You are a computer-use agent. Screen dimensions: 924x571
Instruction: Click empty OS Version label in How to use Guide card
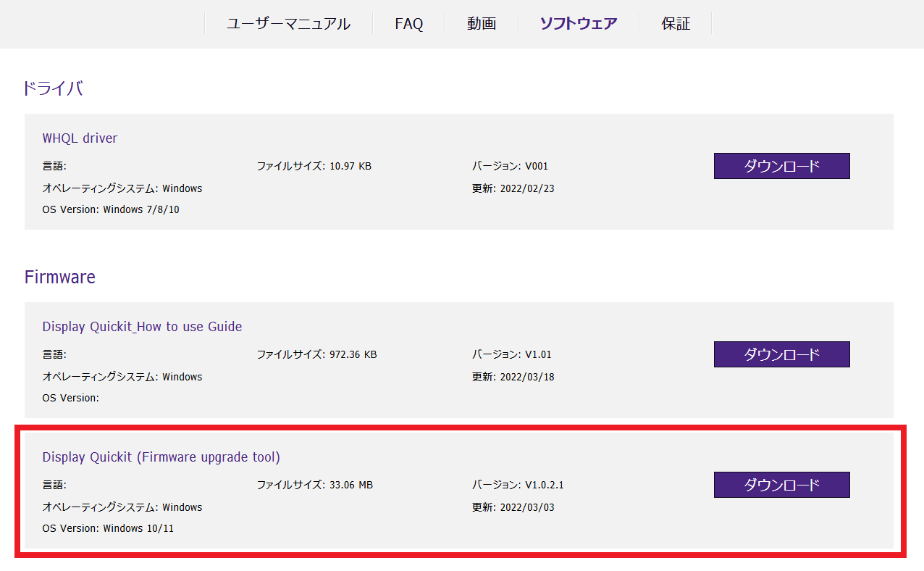pos(71,398)
